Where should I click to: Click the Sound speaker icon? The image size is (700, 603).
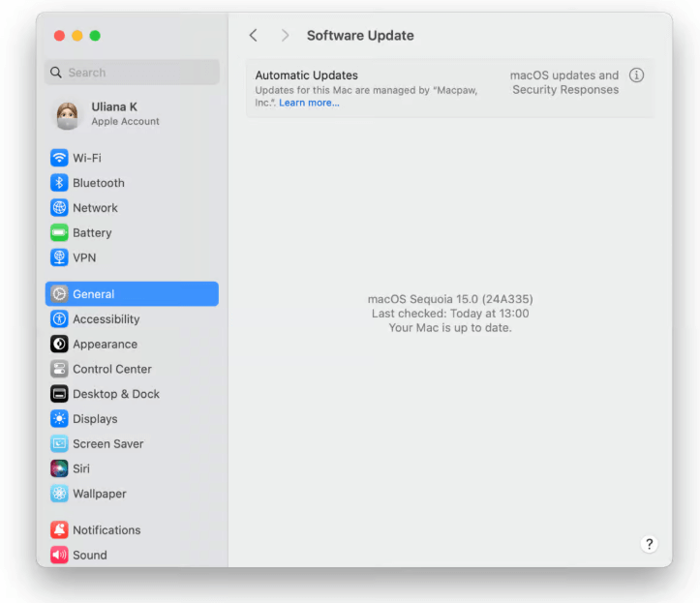59,555
